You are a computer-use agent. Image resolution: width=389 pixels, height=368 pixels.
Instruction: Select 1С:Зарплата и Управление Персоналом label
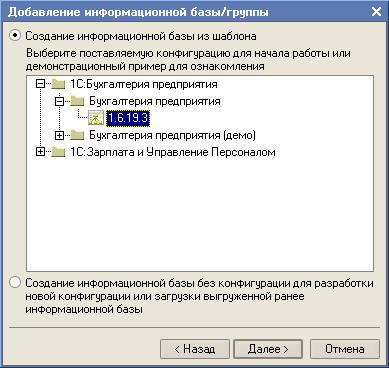(x=173, y=152)
